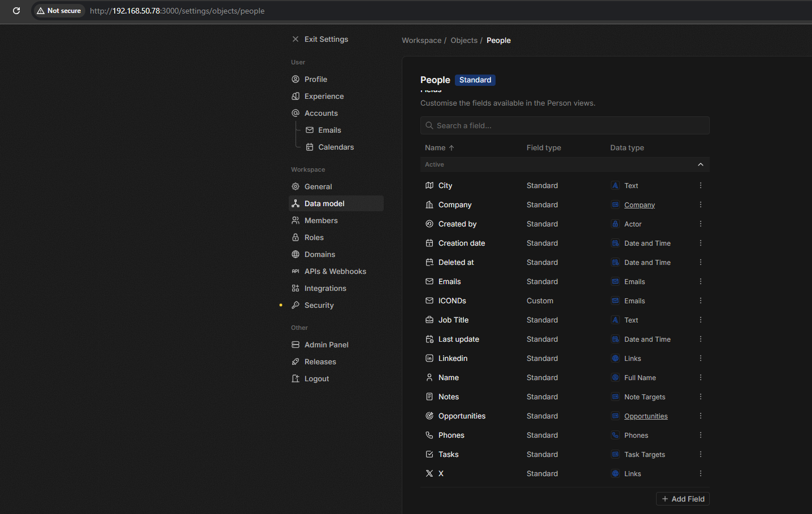Click the Full Name data type icon
Image resolution: width=812 pixels, height=514 pixels.
(x=615, y=377)
